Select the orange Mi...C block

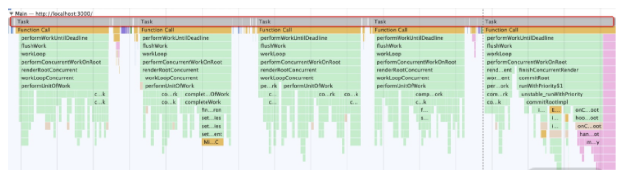coord(211,142)
